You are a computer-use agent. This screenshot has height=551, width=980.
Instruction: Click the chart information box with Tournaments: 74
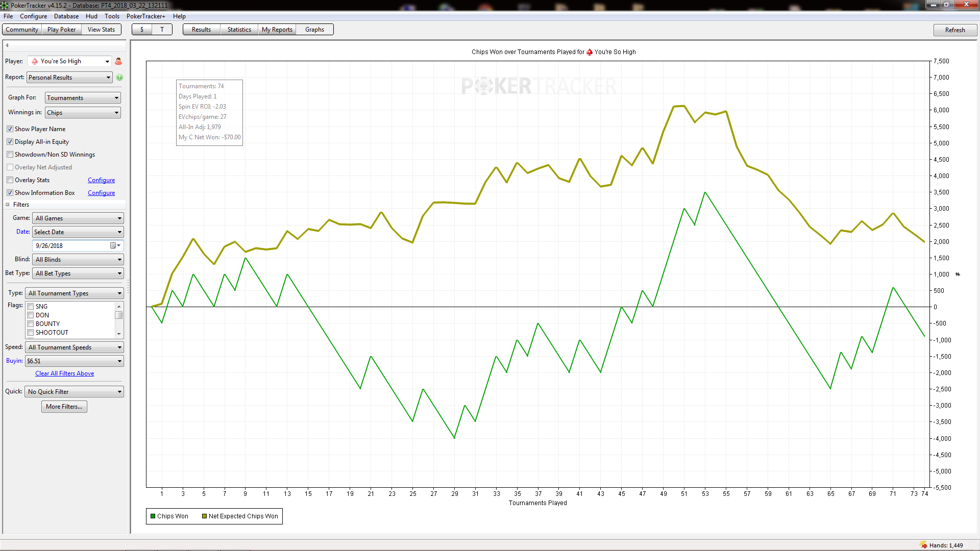pyautogui.click(x=210, y=113)
